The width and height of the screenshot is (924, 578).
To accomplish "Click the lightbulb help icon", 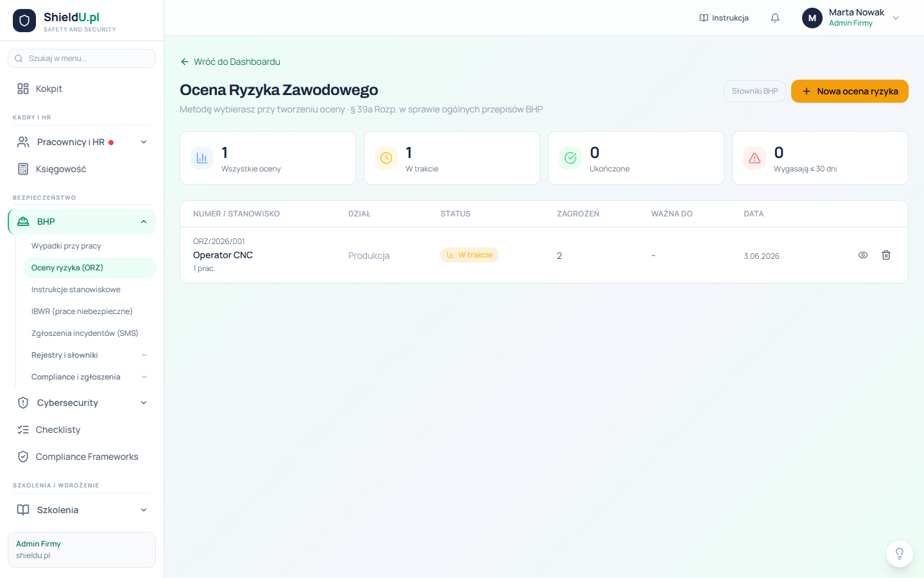I will tap(900, 554).
